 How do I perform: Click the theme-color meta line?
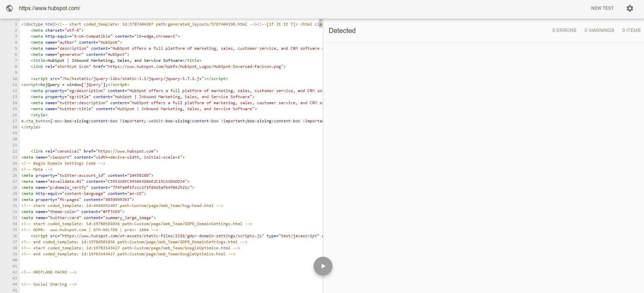(x=73, y=212)
